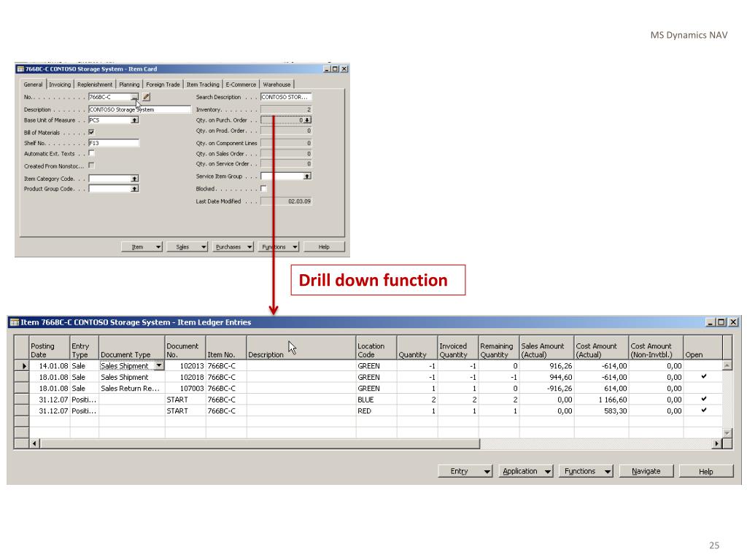747x560 pixels.
Task: Click Open checkmark in RED location row
Action: tap(704, 410)
